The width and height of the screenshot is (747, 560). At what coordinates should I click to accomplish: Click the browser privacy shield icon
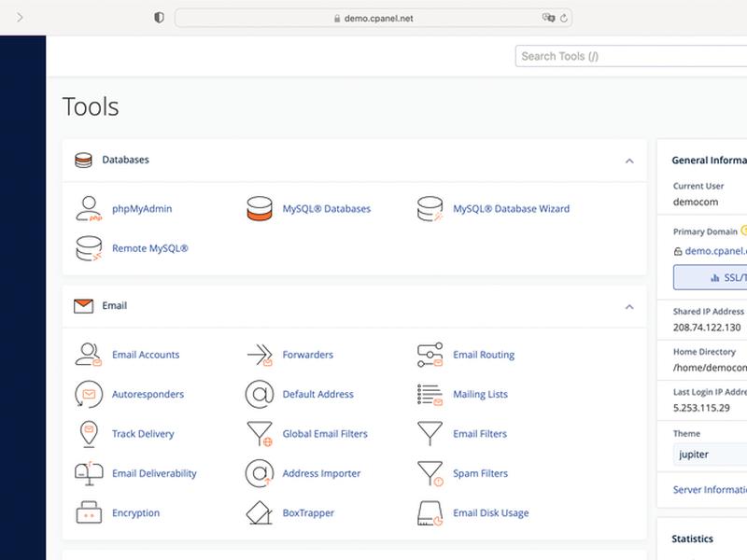159,18
